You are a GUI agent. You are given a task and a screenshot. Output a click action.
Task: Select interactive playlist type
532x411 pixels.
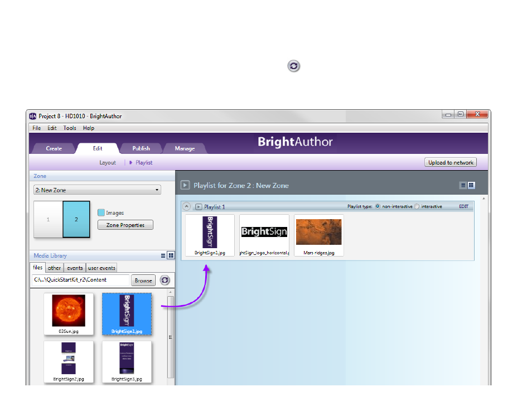pyautogui.click(x=417, y=206)
